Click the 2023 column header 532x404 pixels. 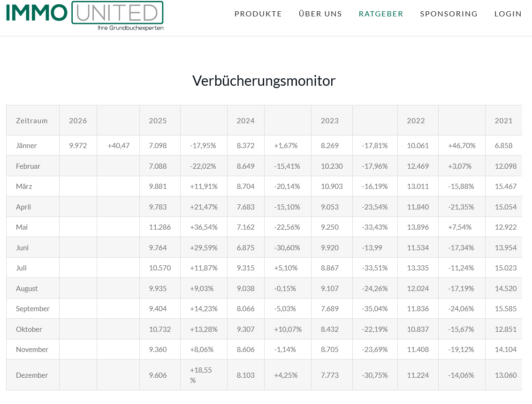pos(330,121)
